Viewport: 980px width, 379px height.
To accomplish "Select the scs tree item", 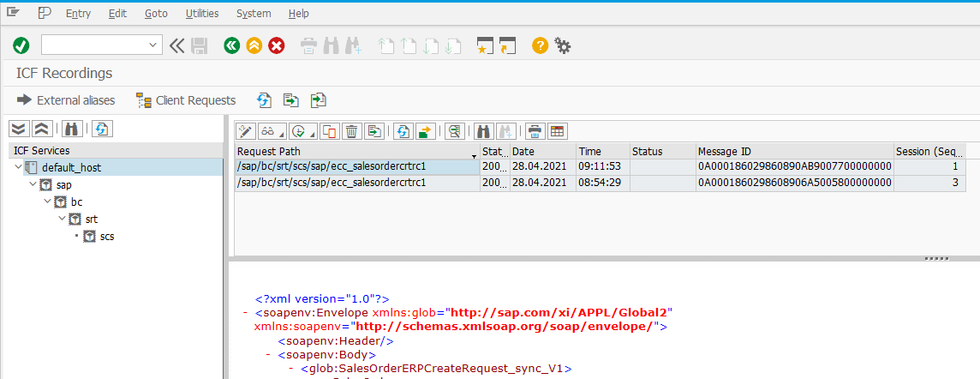I will [106, 236].
